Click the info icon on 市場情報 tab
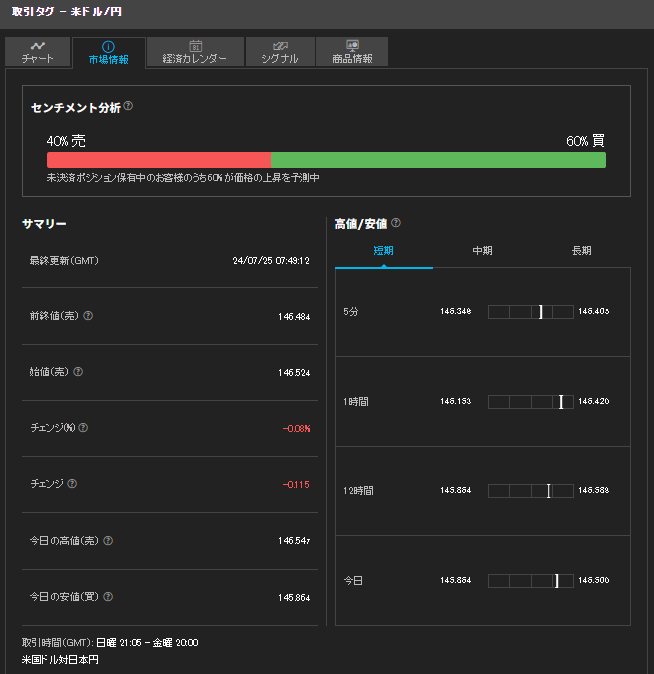The height and width of the screenshot is (674, 654). 108,46
